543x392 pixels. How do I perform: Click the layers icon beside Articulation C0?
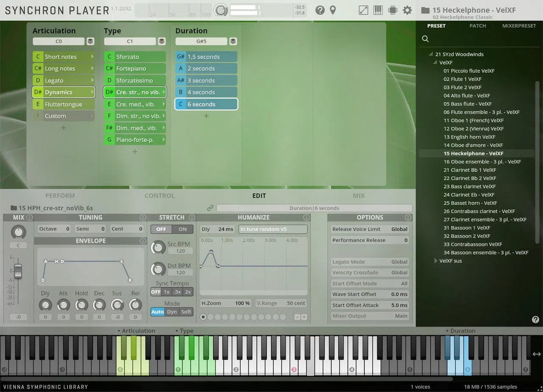[90, 42]
